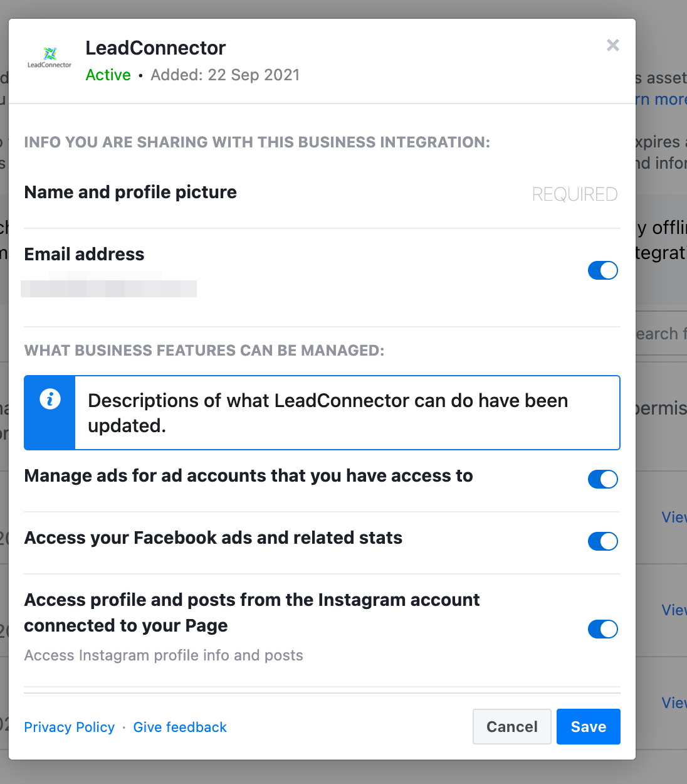Viewport: 687px width, 784px height.
Task: Click the middle View link behind the dialog
Action: 674,610
